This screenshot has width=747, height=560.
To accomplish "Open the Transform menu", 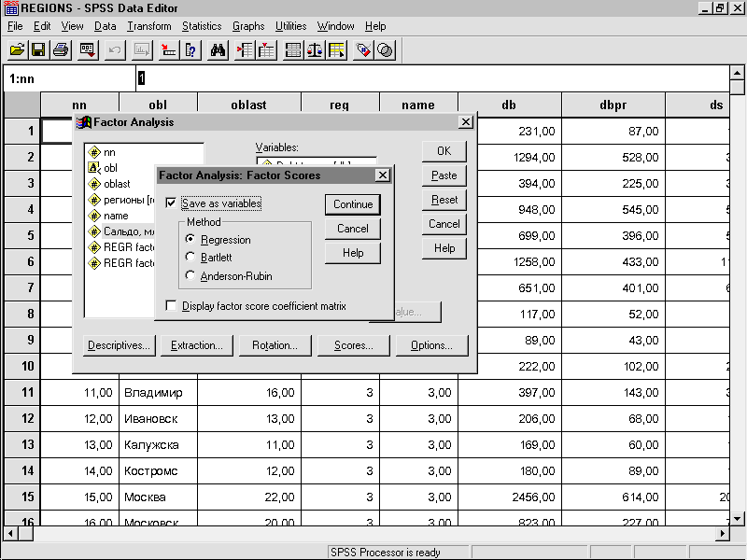I will tap(149, 26).
